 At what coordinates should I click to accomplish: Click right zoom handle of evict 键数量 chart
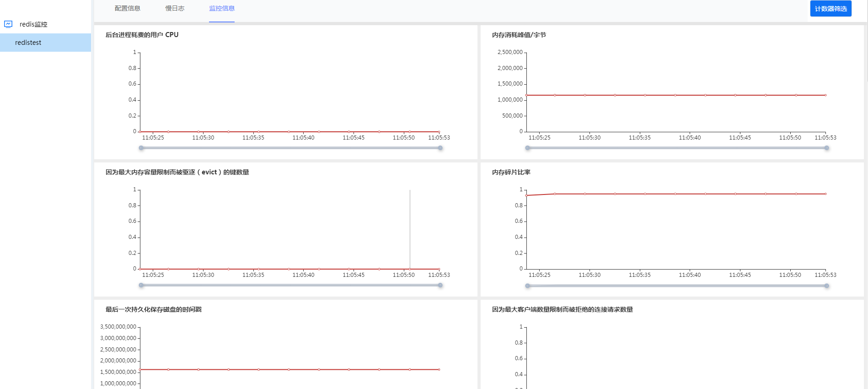click(440, 285)
